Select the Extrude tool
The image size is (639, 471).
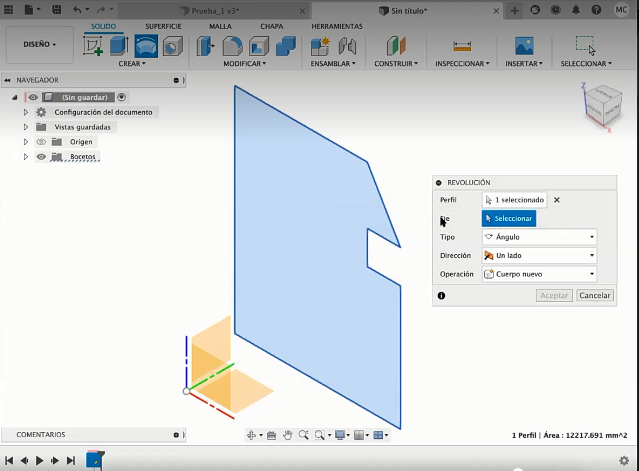pos(119,45)
